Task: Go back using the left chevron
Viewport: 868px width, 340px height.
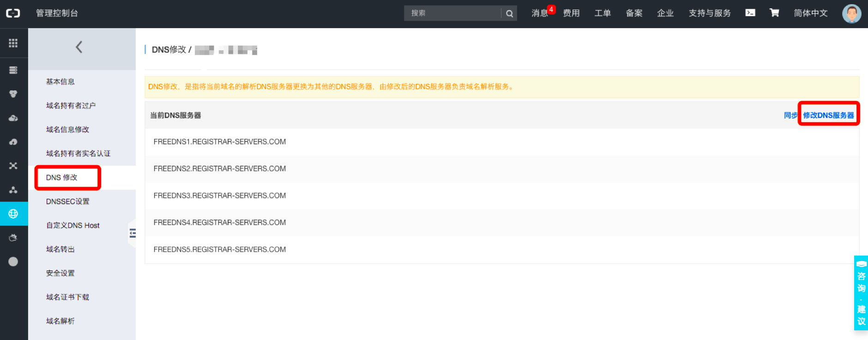Action: point(79,47)
